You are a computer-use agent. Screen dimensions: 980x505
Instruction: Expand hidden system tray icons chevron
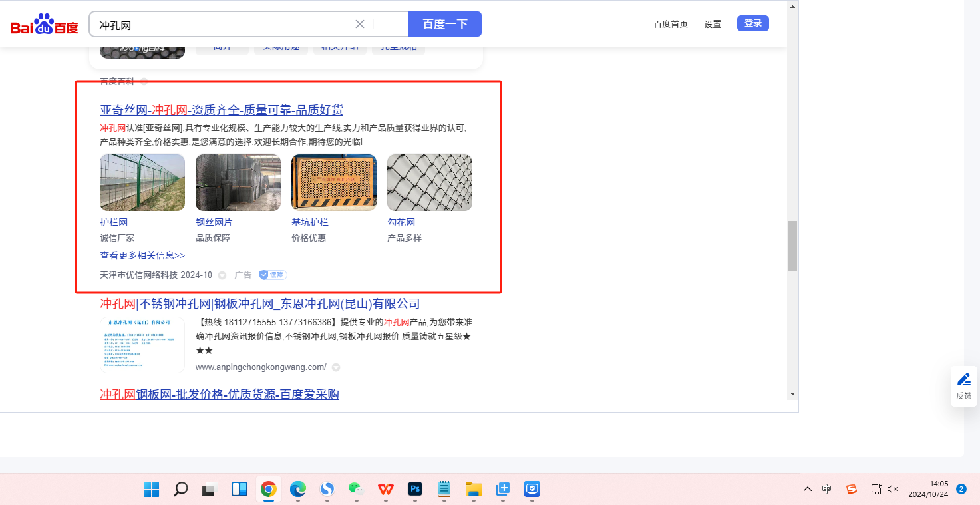click(x=808, y=489)
